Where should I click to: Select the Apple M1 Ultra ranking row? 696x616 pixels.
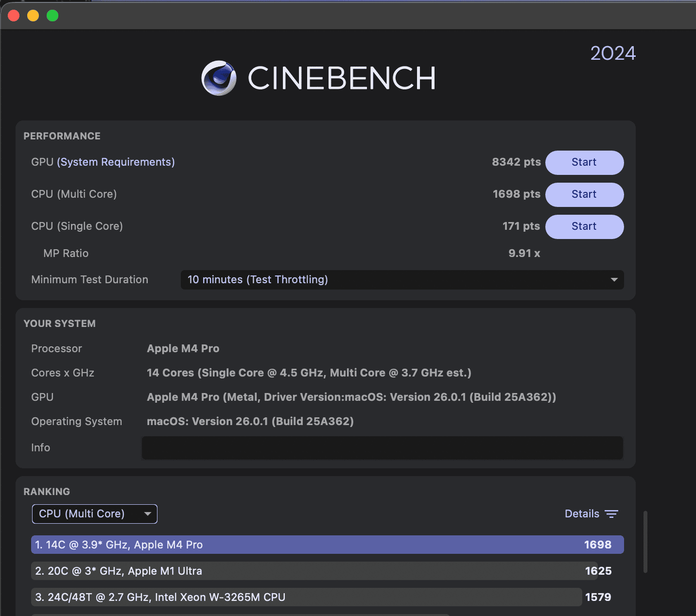tap(328, 571)
